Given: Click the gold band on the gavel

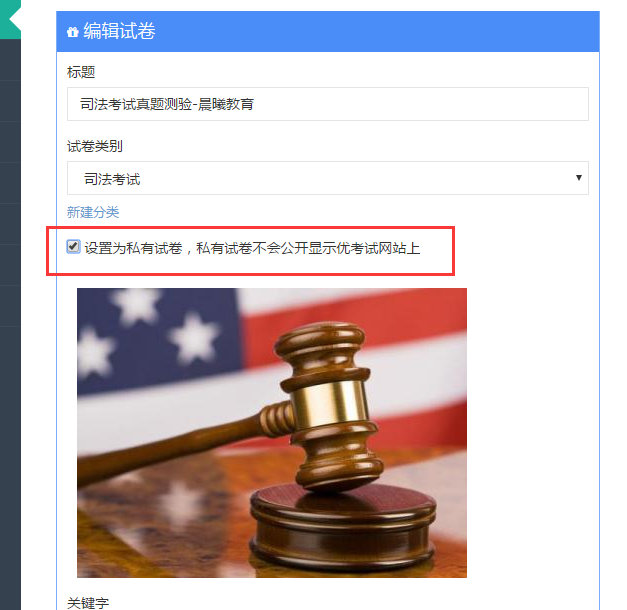Looking at the screenshot, I should coord(329,403).
